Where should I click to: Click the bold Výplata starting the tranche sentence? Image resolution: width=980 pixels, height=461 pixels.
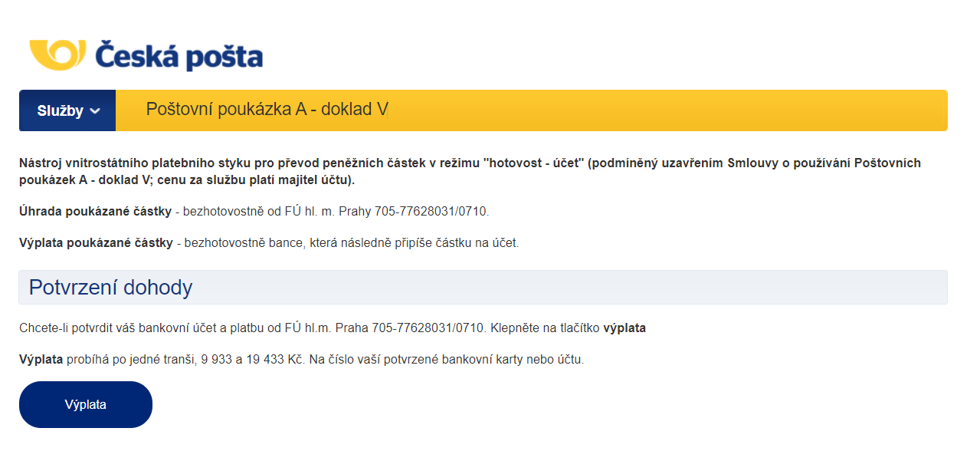tap(41, 359)
